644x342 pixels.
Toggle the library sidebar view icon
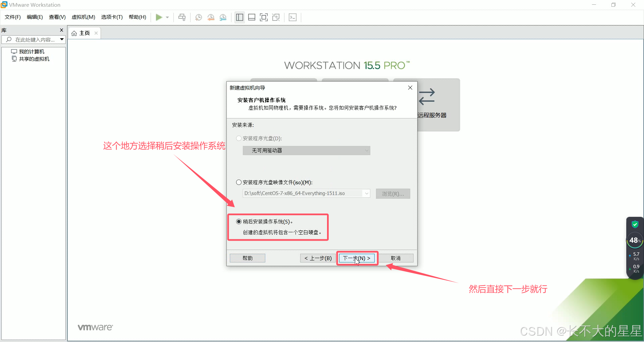click(239, 17)
